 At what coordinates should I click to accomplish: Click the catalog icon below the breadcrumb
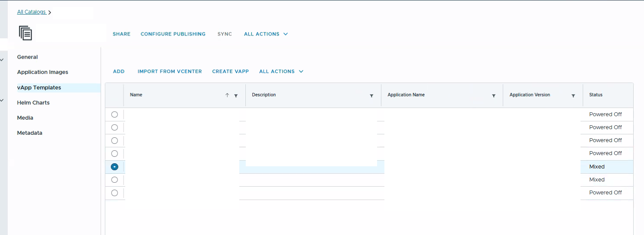coord(25,33)
